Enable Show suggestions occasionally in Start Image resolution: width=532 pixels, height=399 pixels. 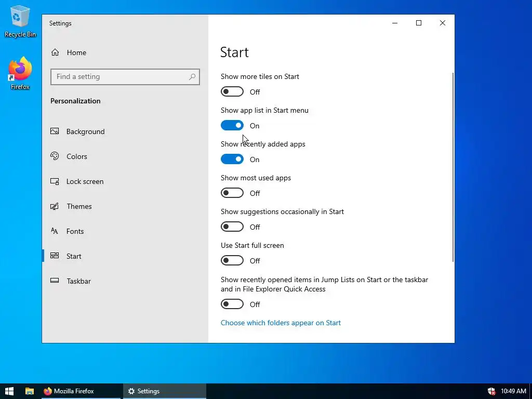pos(232,227)
